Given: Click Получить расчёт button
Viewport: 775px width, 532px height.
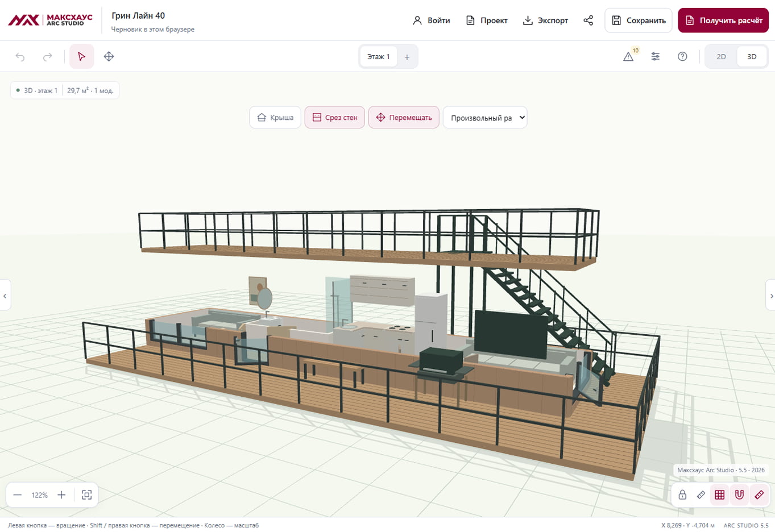Looking at the screenshot, I should click(x=723, y=20).
